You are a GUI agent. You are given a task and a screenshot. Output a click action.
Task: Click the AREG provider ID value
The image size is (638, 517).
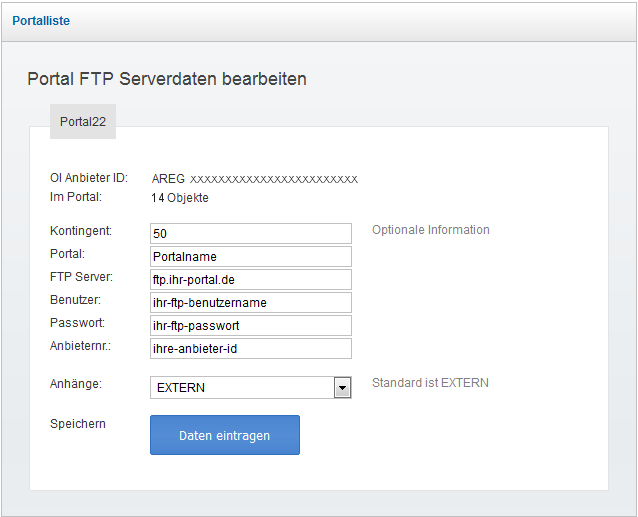[254, 179]
